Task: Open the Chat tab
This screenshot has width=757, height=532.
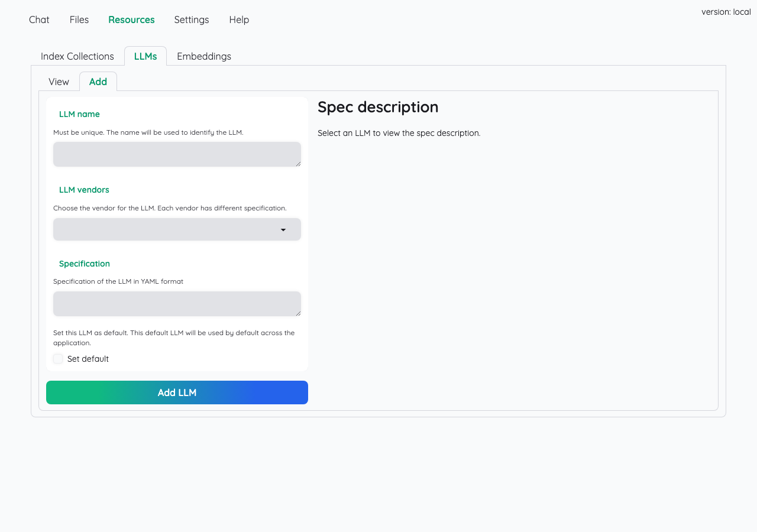Action: click(39, 20)
